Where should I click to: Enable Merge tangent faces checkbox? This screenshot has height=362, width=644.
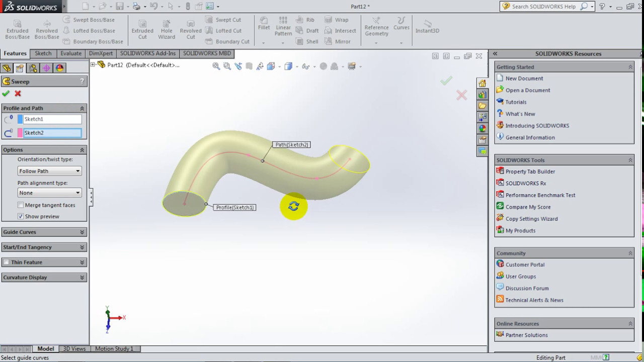[21, 205]
